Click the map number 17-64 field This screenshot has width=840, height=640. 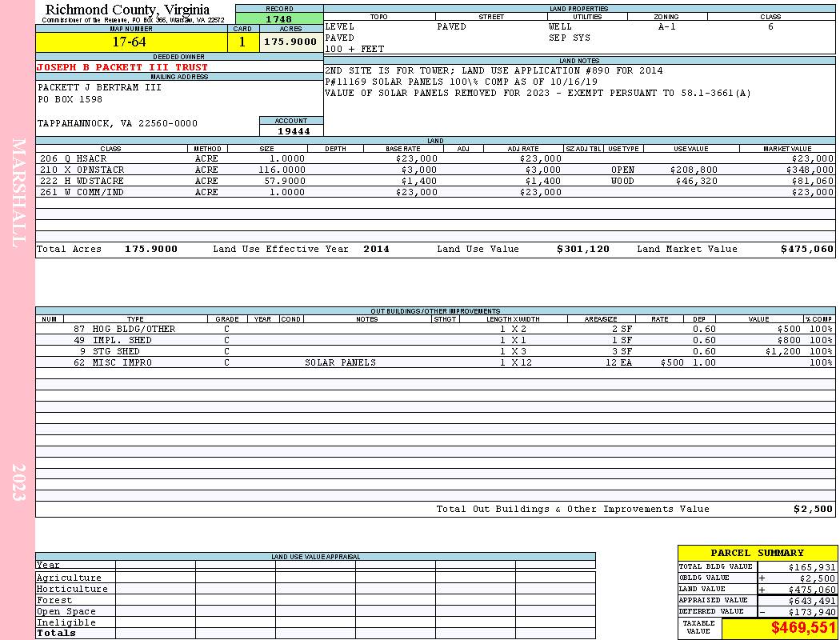(x=131, y=42)
